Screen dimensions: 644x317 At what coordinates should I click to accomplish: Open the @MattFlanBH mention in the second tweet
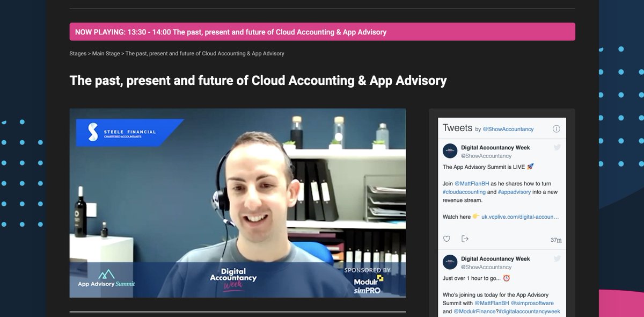492,303
